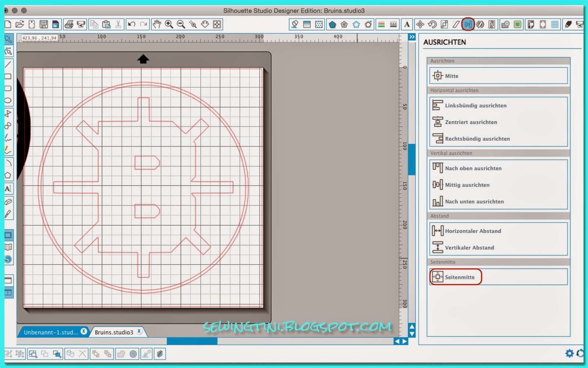Switch to the Bruins.studio3 tab
The image size is (588, 368).
coord(114,332)
